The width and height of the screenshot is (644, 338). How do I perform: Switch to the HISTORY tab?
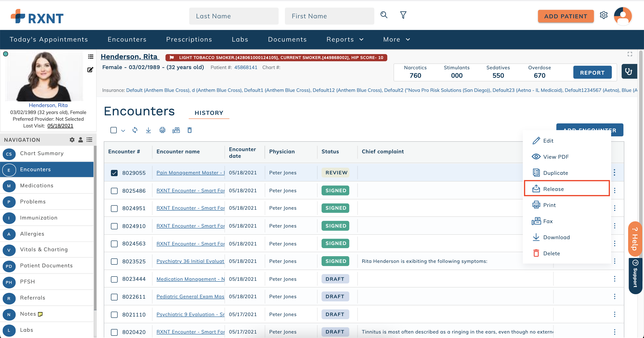point(209,113)
